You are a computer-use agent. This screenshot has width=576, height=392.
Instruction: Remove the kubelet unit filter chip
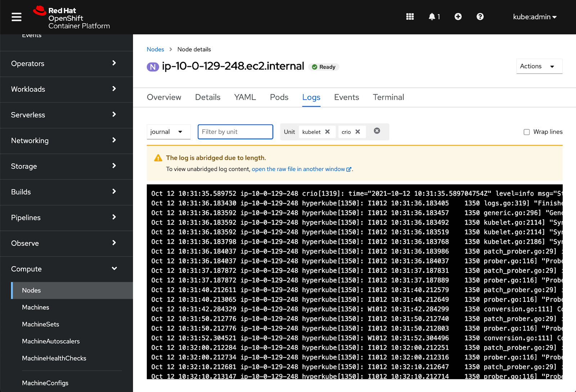tap(327, 132)
